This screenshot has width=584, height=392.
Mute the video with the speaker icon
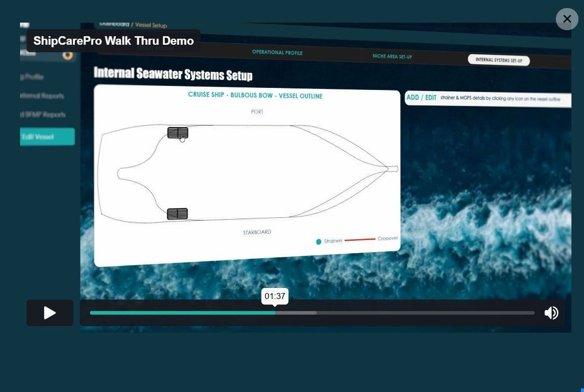(551, 313)
